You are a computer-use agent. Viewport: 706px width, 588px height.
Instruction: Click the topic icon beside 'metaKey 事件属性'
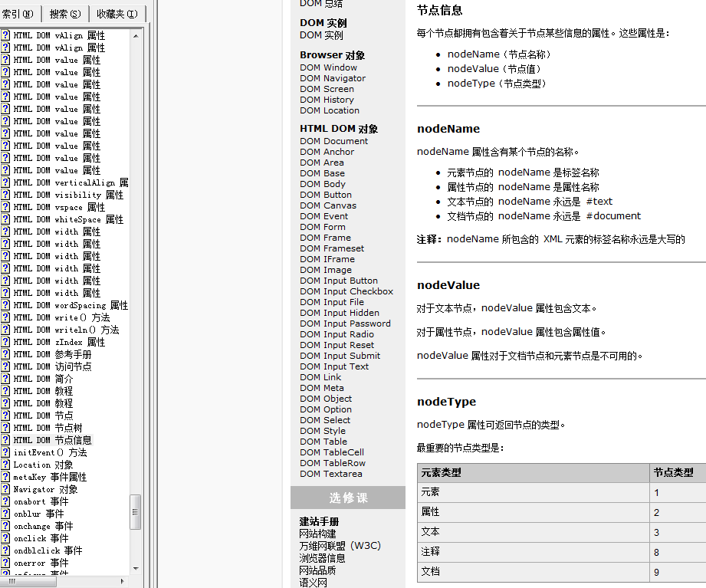click(x=5, y=477)
